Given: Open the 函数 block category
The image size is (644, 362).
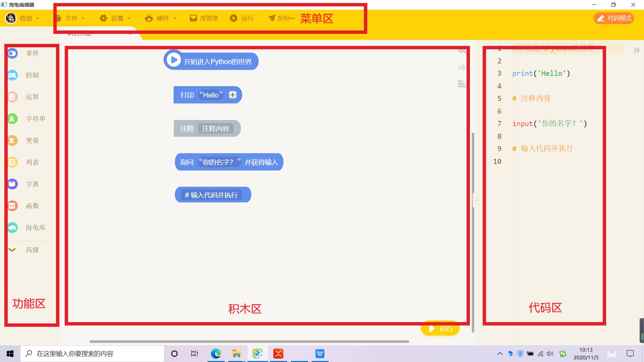Looking at the screenshot, I should 23,206.
